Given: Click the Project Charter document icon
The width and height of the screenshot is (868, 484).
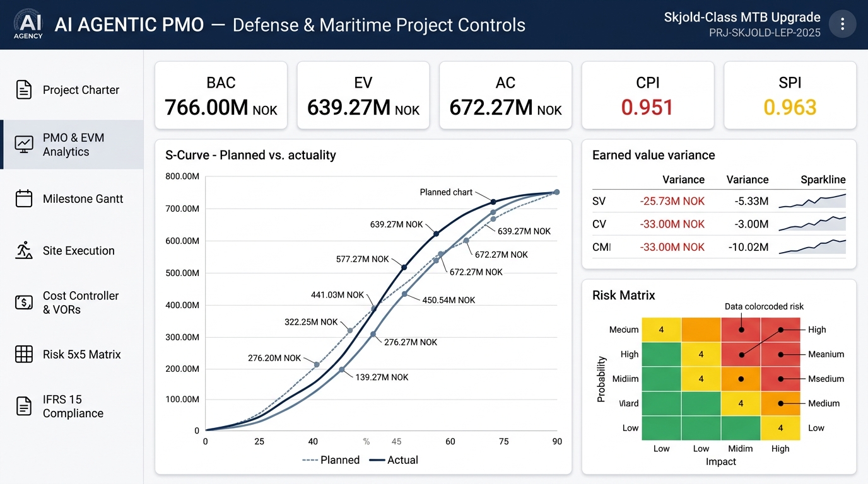Looking at the screenshot, I should pyautogui.click(x=24, y=89).
